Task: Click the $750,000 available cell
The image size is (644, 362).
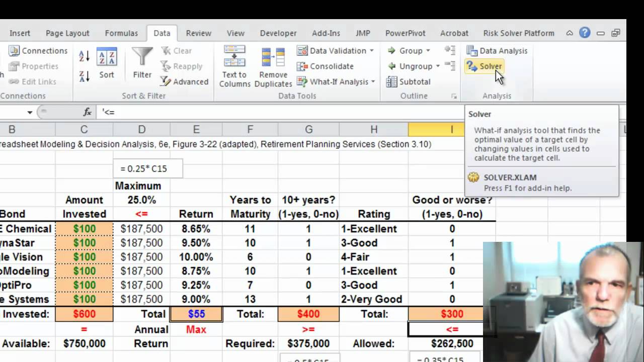Action: 84,343
